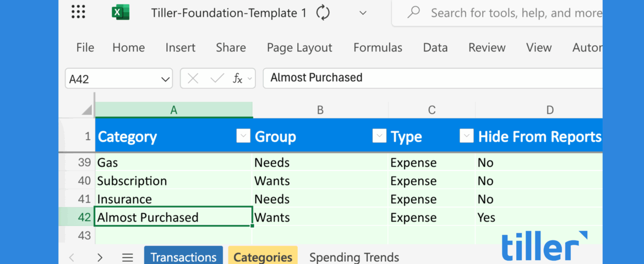
Task: Open the Type column filter dropdown
Action: [466, 135]
